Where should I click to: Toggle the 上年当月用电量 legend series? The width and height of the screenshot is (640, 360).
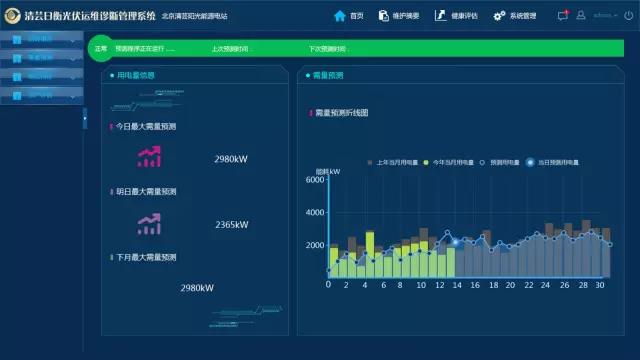(x=393, y=162)
